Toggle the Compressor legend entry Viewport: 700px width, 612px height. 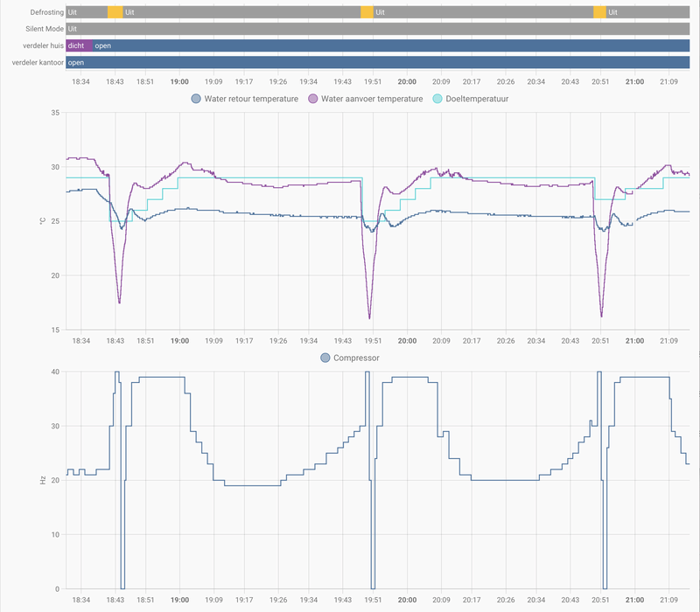(350, 358)
